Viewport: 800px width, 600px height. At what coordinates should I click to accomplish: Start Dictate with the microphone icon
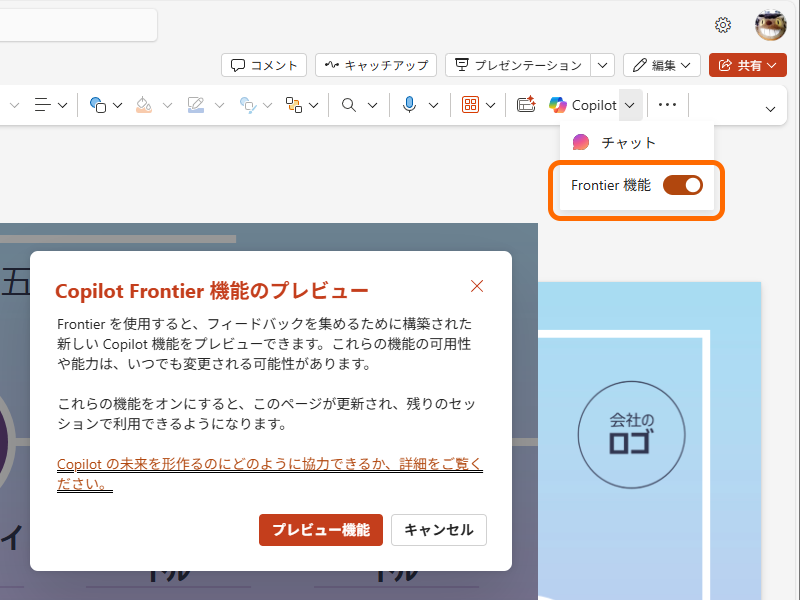[x=411, y=105]
